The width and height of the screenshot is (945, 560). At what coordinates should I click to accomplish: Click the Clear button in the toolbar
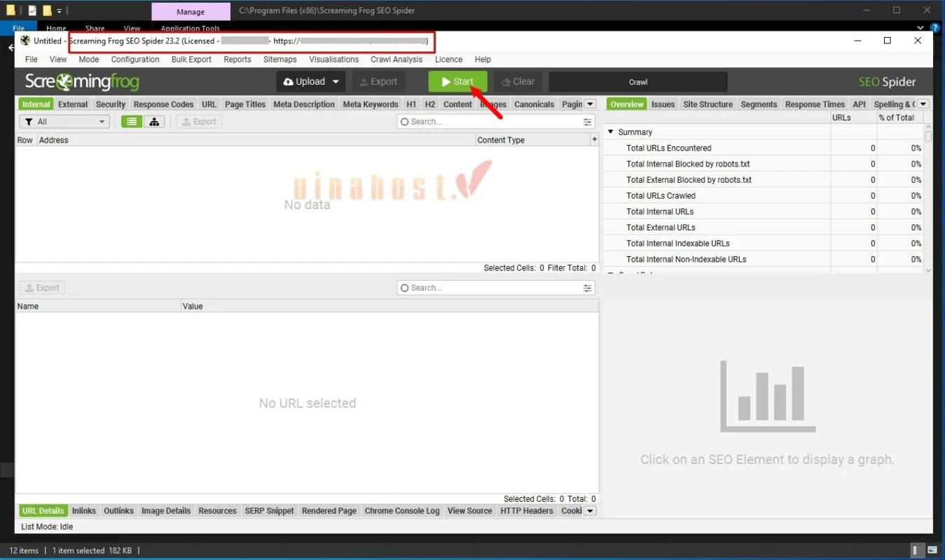tap(518, 82)
